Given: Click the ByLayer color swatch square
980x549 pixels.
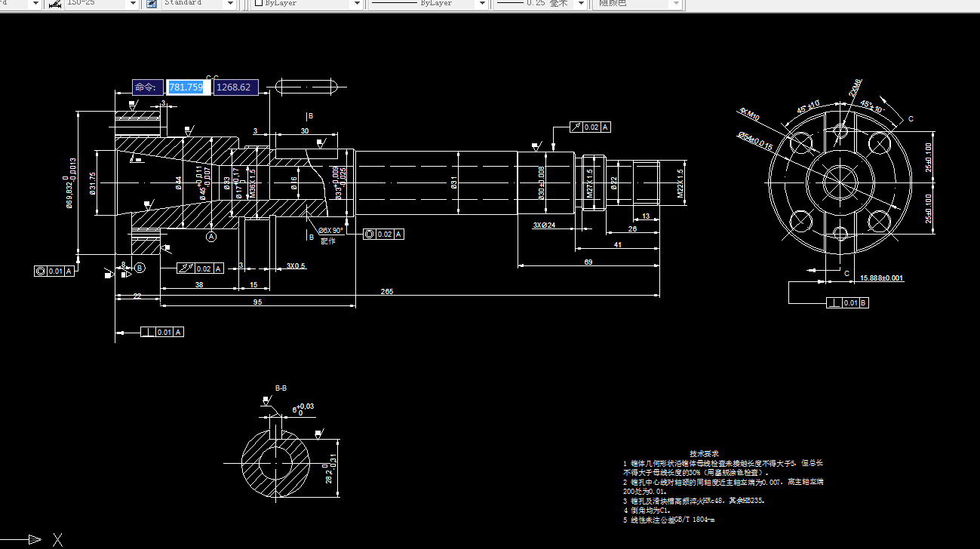Looking at the screenshot, I should (257, 4).
